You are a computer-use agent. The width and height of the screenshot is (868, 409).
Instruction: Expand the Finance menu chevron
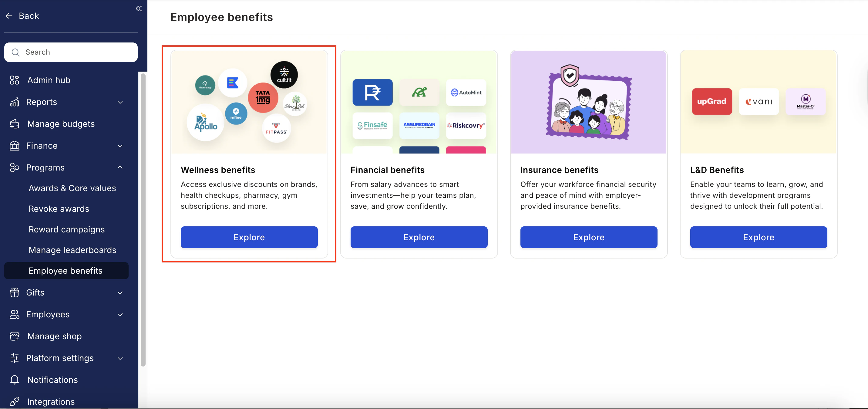[x=120, y=146]
